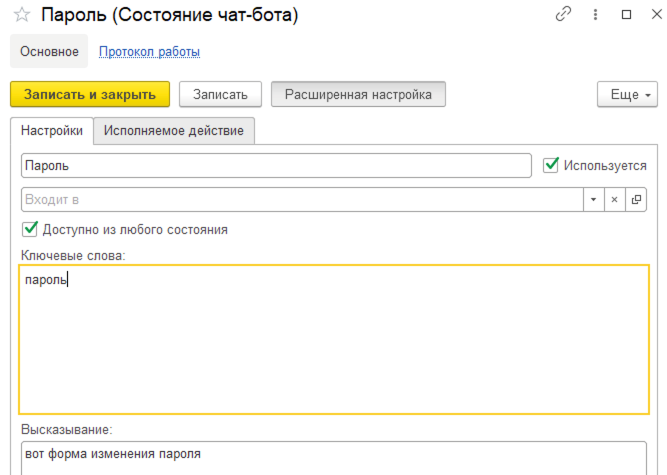667x475 pixels.
Task: Focus the Высказывание text field
Action: coord(334,458)
